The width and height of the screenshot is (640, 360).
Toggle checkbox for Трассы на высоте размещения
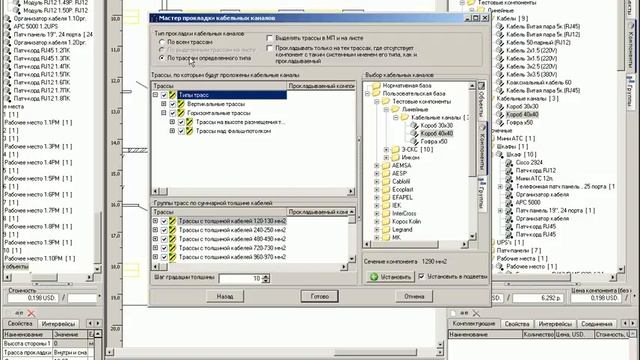point(181,122)
